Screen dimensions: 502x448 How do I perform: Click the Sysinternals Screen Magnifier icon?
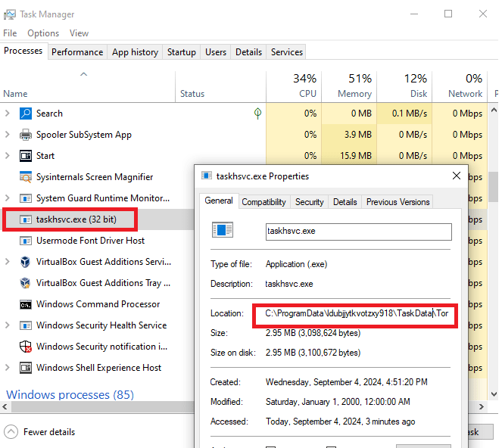tap(25, 177)
